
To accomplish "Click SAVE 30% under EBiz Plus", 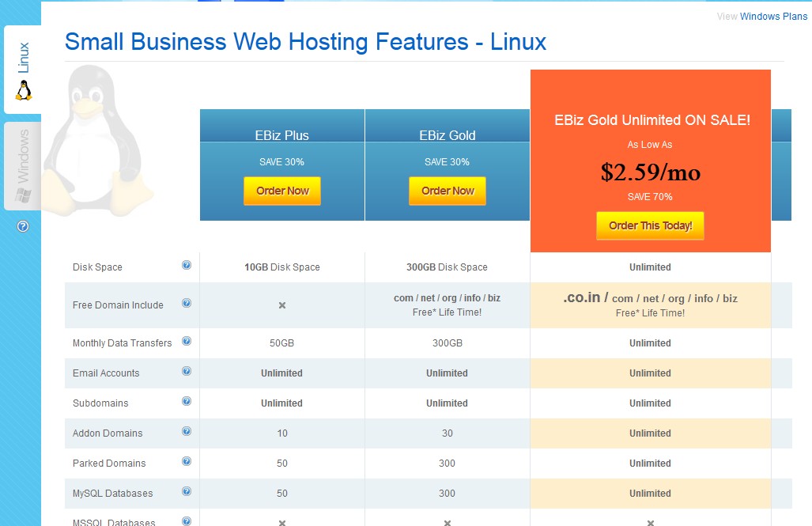I will 281,162.
